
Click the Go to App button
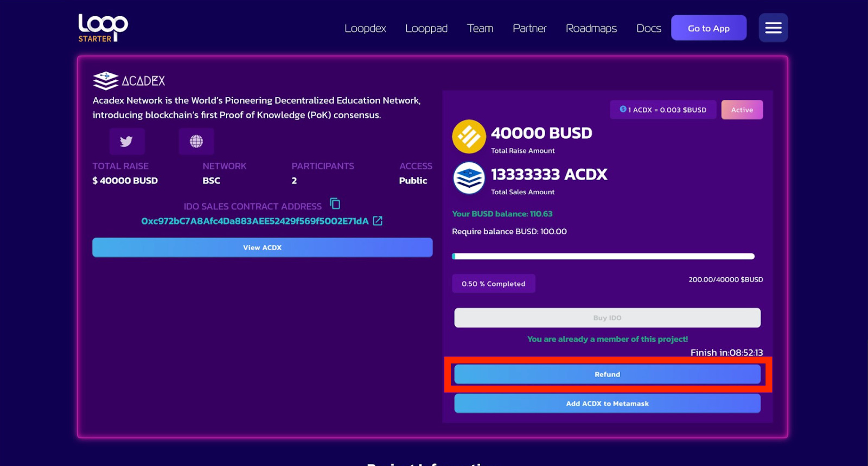[709, 28]
